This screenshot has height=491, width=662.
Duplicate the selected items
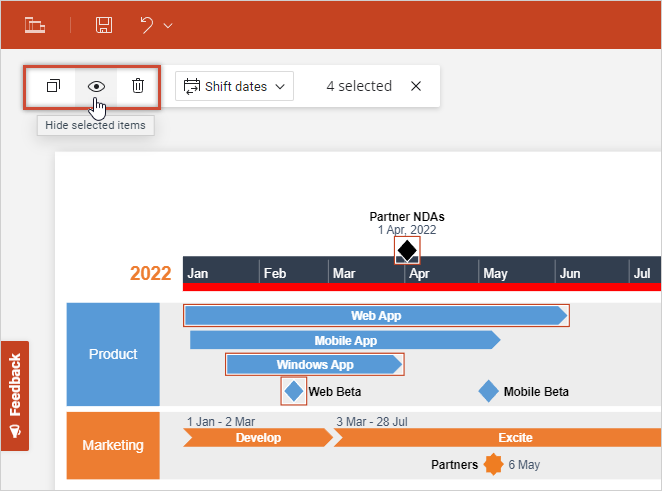(53, 86)
